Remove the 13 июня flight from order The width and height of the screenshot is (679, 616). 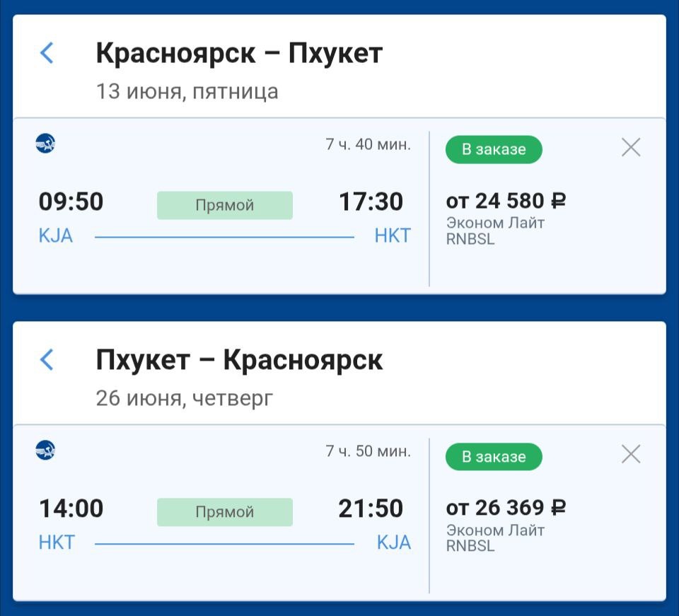coord(630,148)
